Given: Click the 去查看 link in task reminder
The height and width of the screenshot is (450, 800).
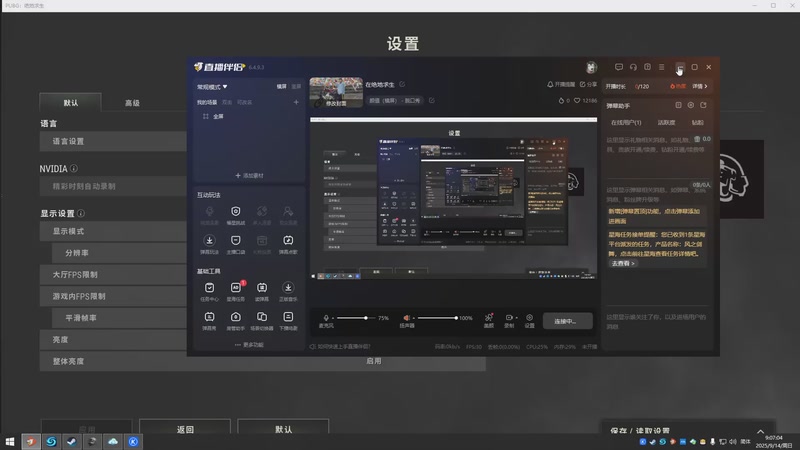Looking at the screenshot, I should [623, 263].
